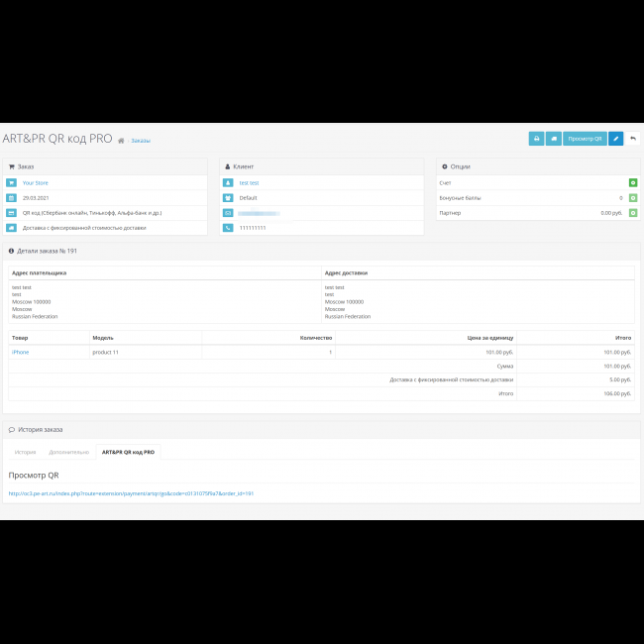
Task: Click the plus button next to Бонусные баллы
Action: point(633,197)
